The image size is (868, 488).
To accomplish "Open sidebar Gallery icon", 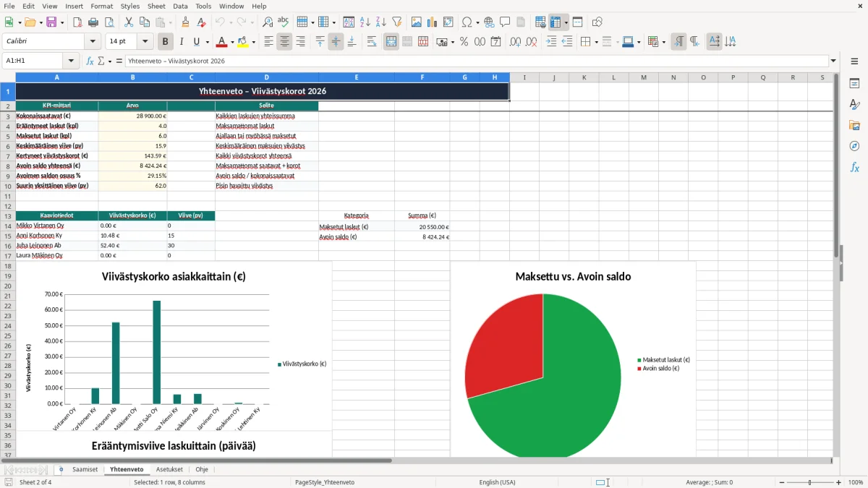I will click(854, 125).
